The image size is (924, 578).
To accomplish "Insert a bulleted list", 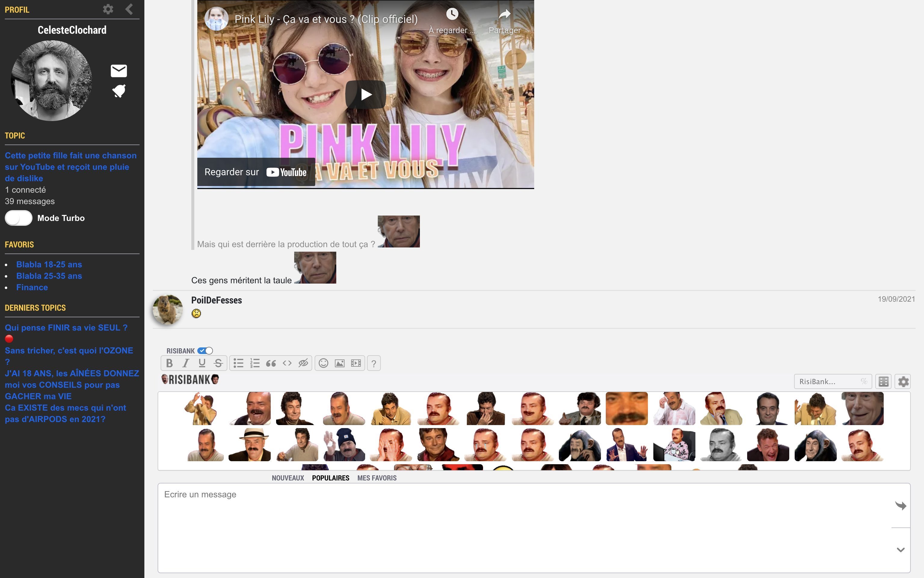I will [239, 363].
